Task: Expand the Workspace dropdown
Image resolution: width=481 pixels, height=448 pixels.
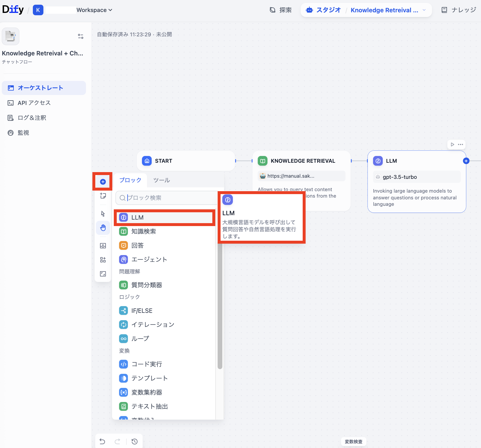Action: pos(94,10)
